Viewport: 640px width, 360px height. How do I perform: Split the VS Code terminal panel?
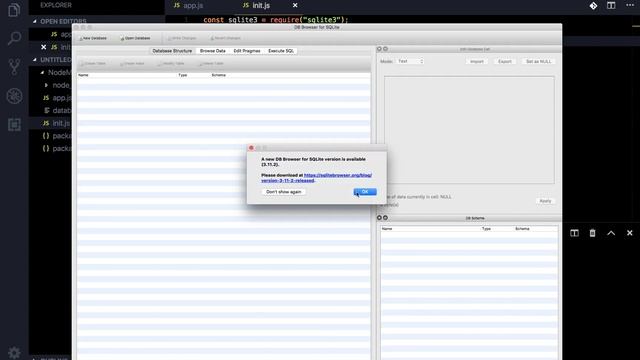click(574, 233)
